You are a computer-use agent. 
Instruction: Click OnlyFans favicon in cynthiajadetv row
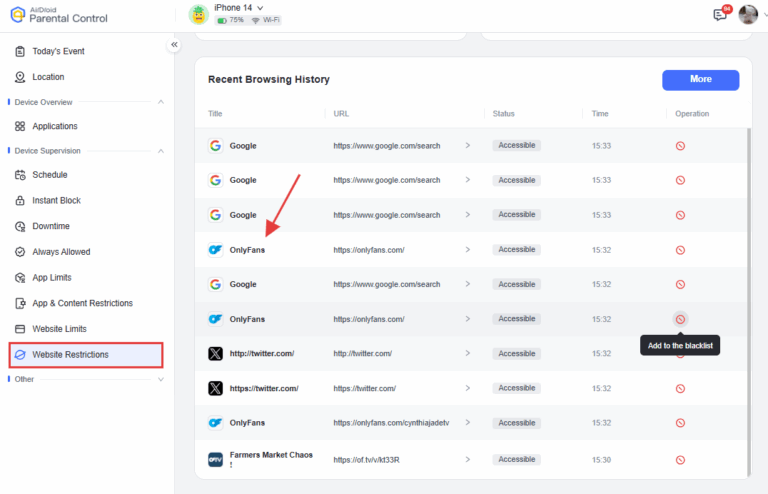216,423
